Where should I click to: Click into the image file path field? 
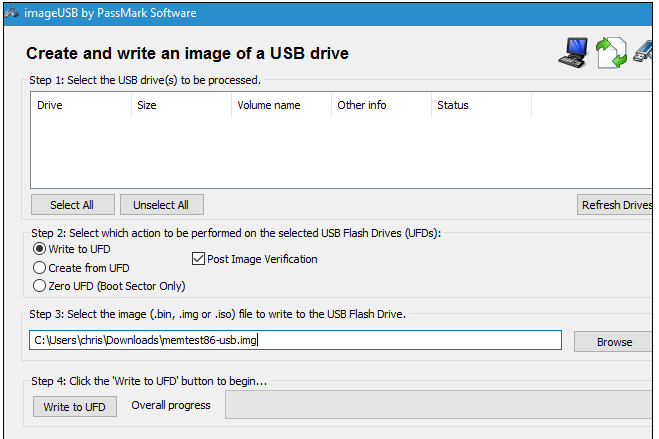click(x=295, y=340)
